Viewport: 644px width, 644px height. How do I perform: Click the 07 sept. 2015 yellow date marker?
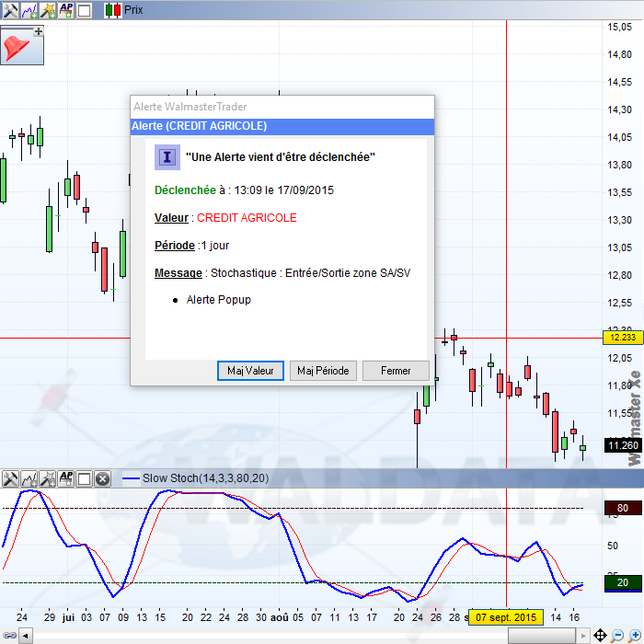pos(506,617)
